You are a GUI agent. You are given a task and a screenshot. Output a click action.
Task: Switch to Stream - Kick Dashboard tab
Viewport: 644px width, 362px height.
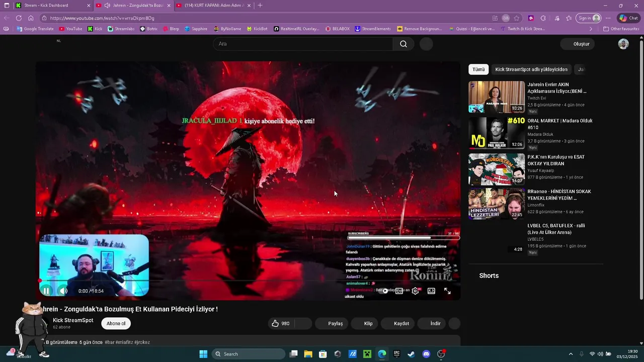click(52, 6)
